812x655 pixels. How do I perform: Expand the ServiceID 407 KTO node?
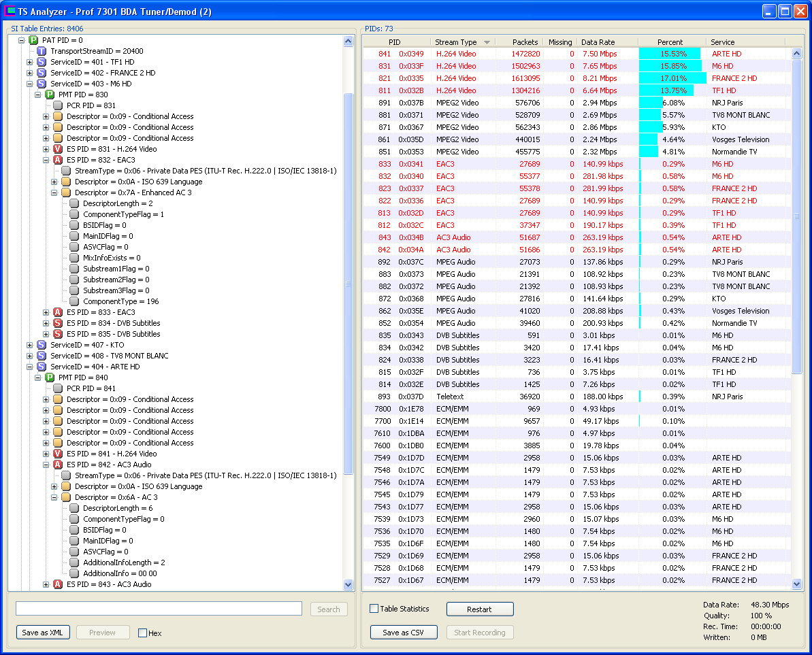point(30,345)
